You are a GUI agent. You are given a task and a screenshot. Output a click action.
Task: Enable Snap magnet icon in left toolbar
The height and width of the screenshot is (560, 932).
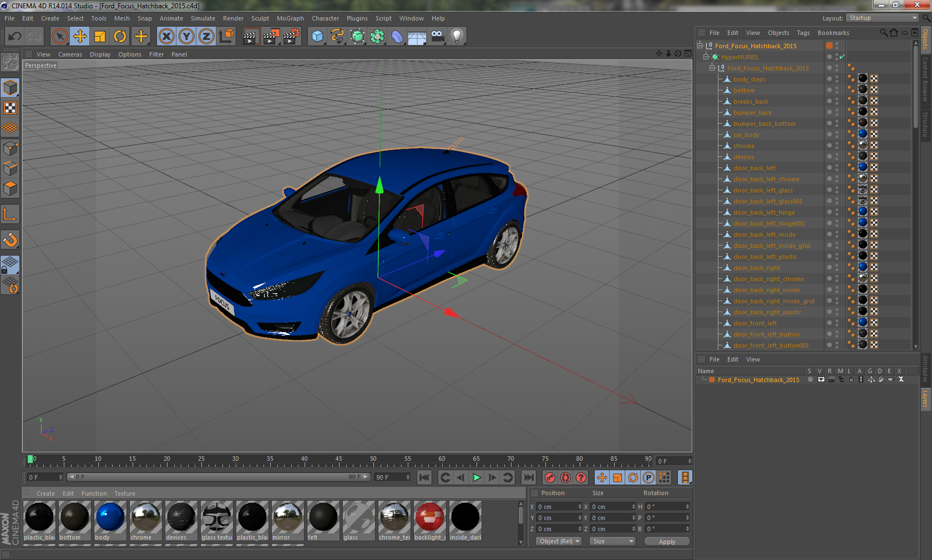click(10, 240)
